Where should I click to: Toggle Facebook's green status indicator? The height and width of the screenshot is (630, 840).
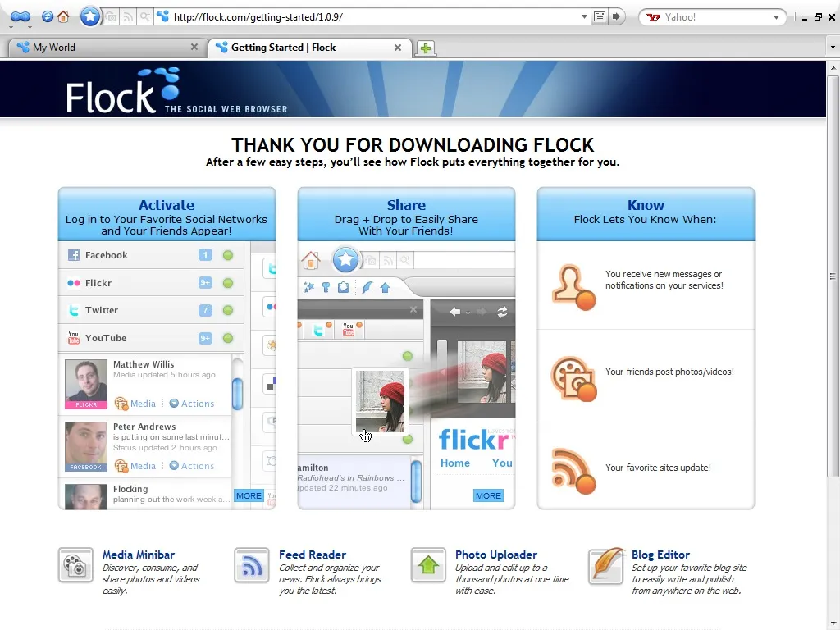click(228, 255)
